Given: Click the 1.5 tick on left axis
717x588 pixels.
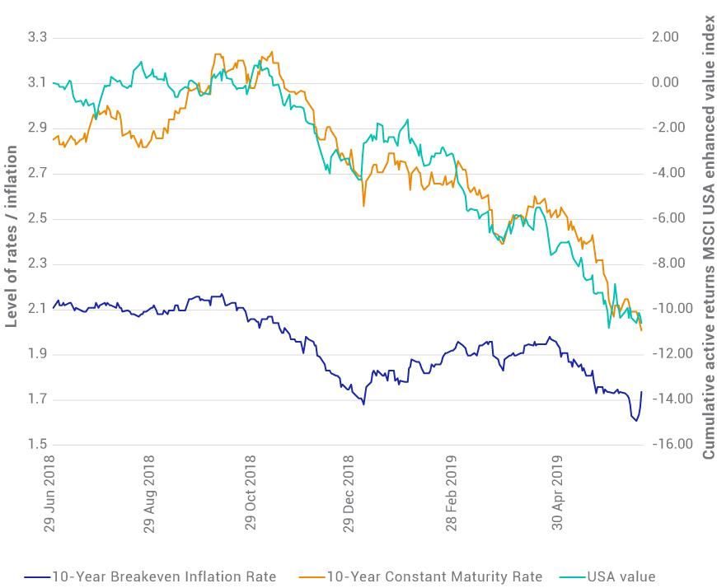Looking at the screenshot, I should pos(37,445).
